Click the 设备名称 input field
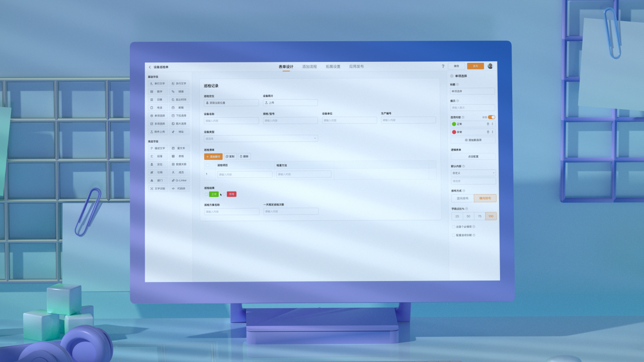 coord(231,121)
